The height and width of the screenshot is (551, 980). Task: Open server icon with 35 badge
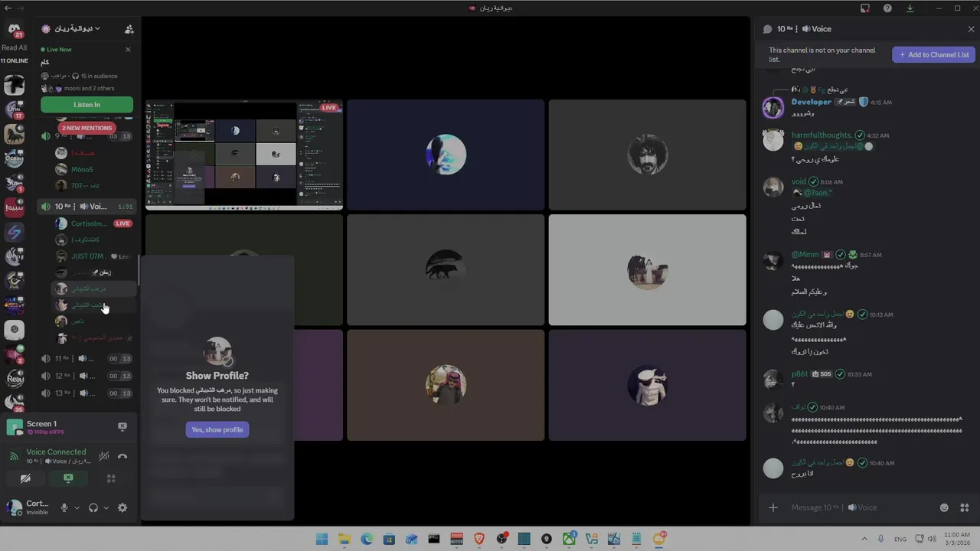point(14,403)
